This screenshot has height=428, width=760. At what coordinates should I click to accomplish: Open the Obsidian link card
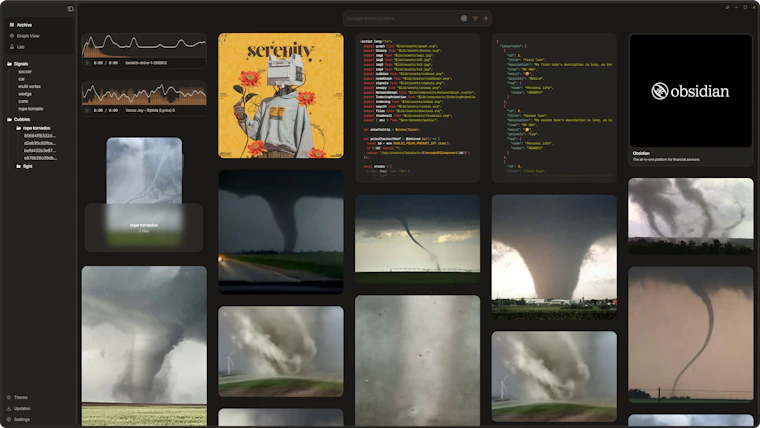691,99
